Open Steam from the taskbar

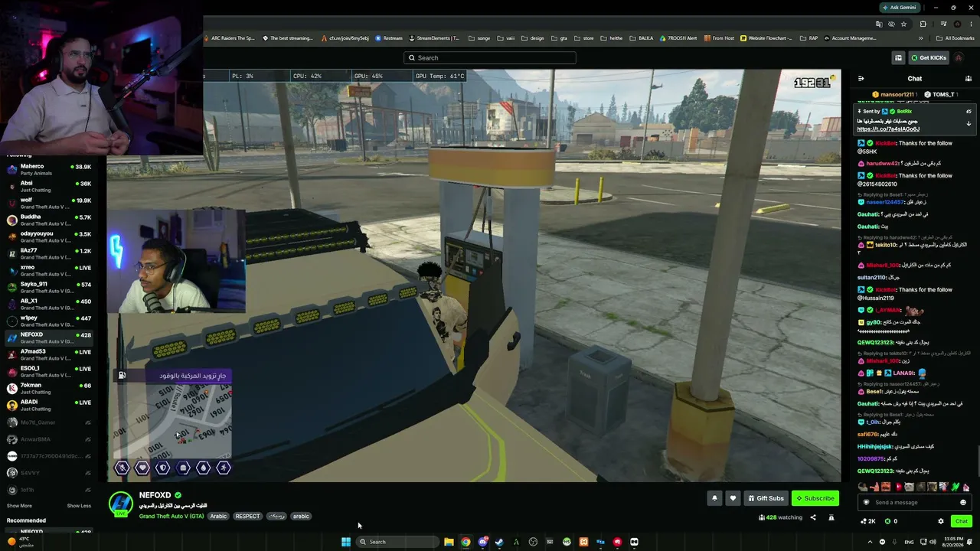(499, 542)
